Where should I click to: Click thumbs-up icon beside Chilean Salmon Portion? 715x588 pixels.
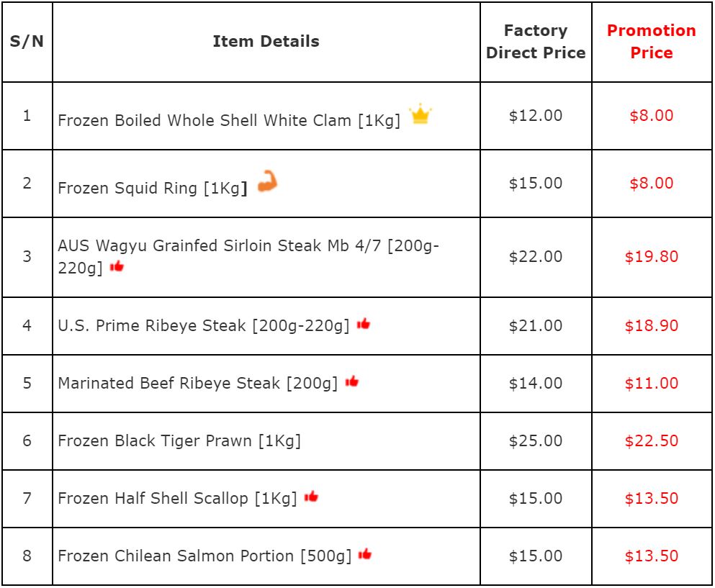tap(365, 554)
